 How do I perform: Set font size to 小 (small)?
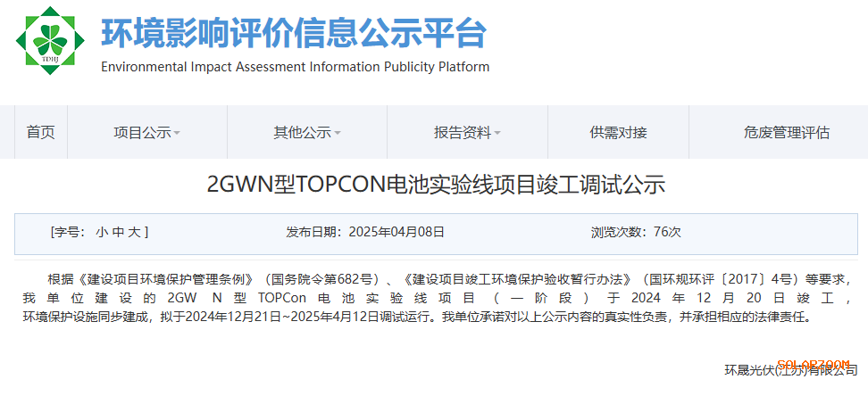coord(102,232)
